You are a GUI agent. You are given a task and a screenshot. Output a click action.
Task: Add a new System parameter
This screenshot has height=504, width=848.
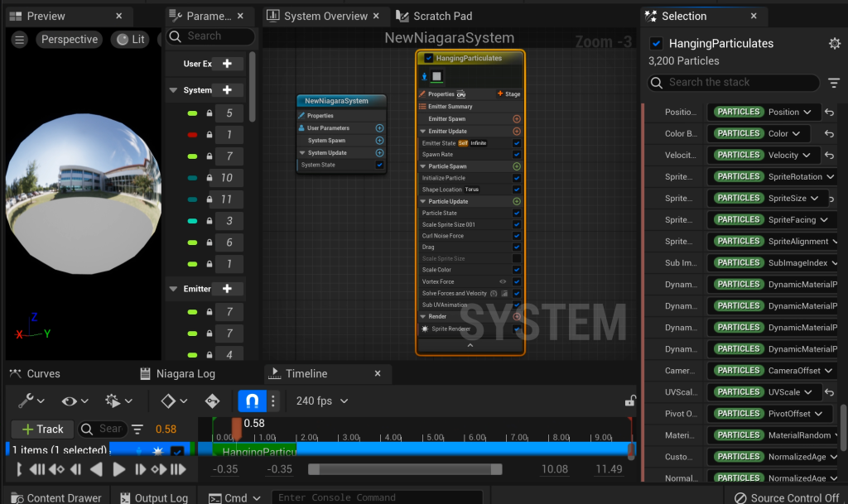pos(227,89)
